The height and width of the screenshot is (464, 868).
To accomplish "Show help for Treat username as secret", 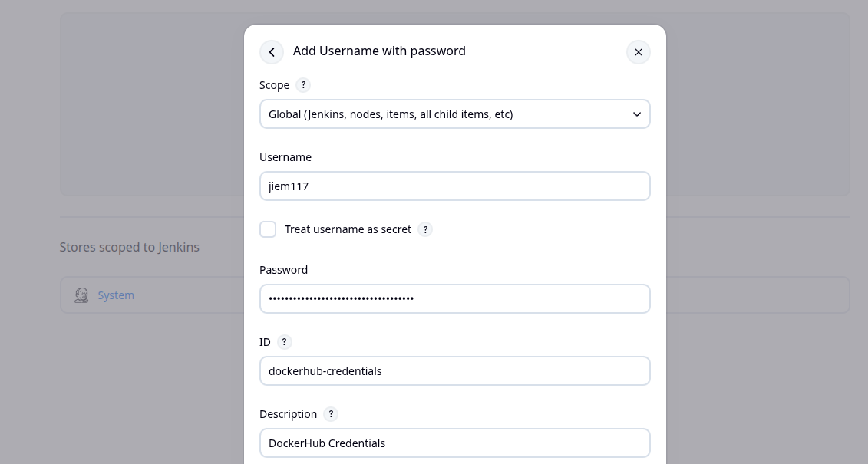I will tap(425, 229).
